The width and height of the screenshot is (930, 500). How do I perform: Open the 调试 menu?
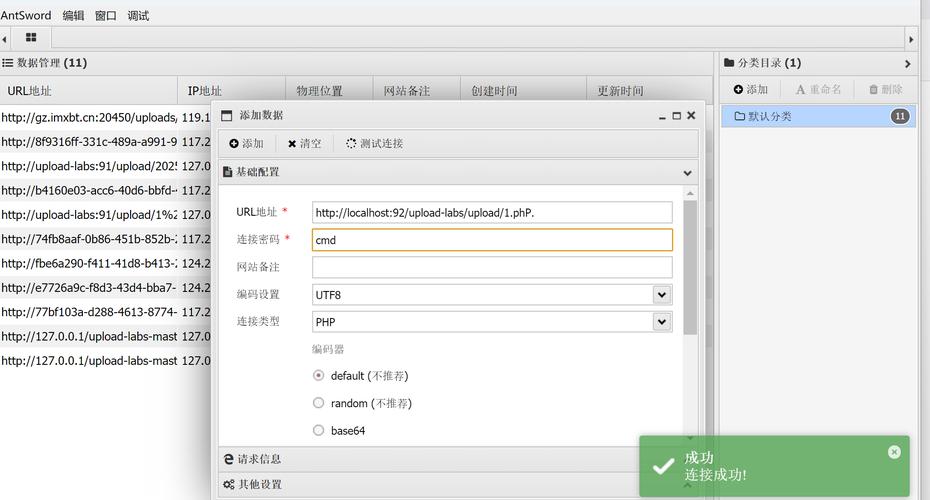(x=138, y=16)
